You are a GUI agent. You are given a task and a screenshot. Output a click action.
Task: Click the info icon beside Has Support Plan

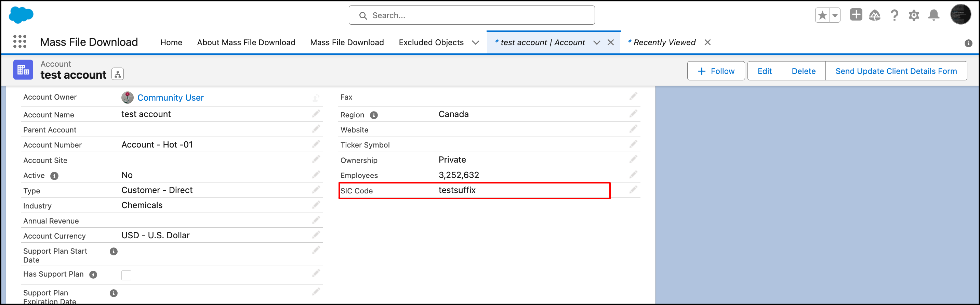(x=93, y=275)
